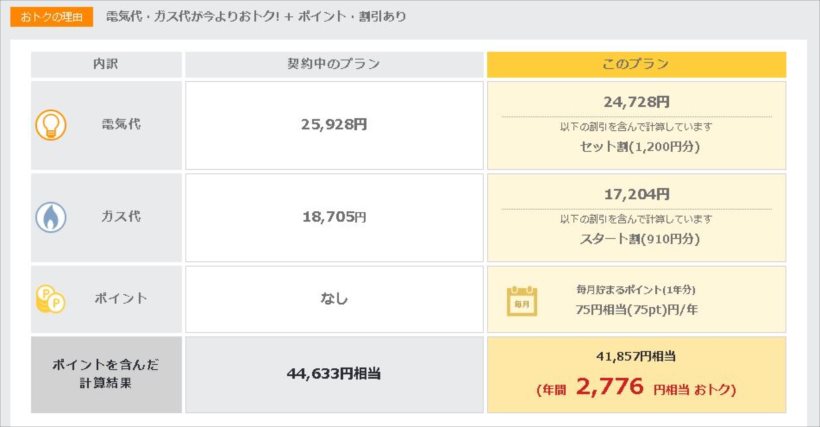Click the 41,857円相当 new plan total
Image resolution: width=820 pixels, height=427 pixels.
click(636, 356)
